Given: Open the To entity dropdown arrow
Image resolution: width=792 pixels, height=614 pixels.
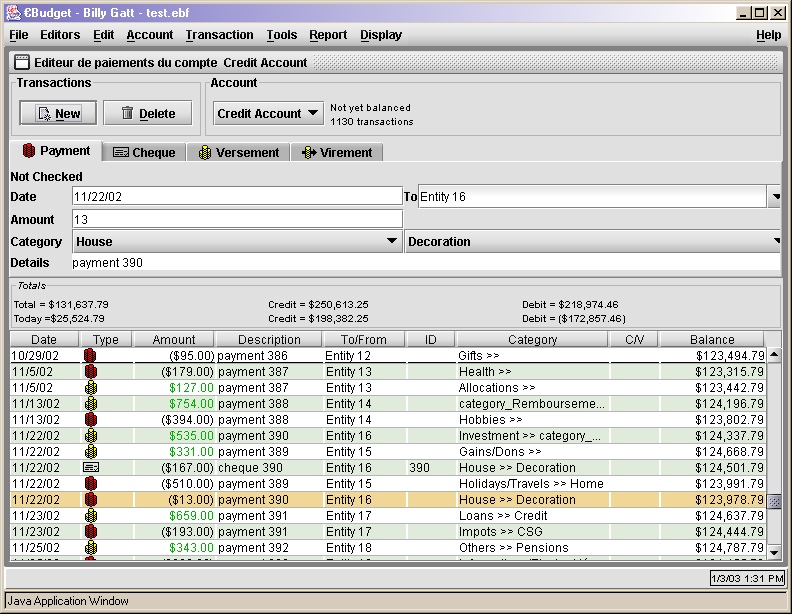Looking at the screenshot, I should click(775, 197).
